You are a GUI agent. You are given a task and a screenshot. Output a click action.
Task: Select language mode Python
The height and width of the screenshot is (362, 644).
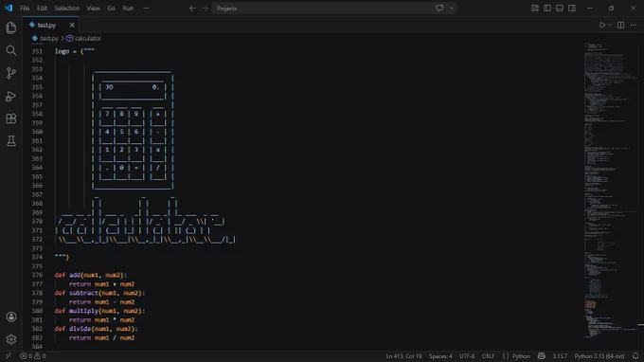pyautogui.click(x=521, y=355)
